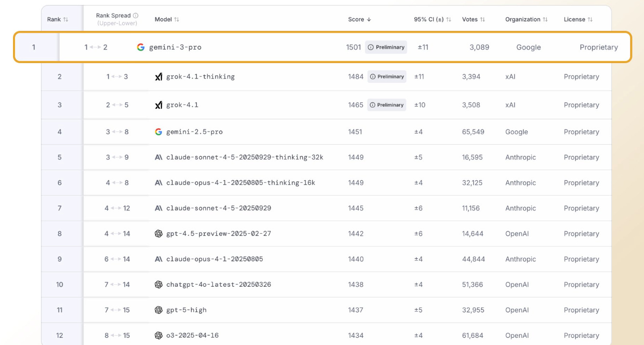Click the Google logo beside gemini-3-pro

tap(141, 47)
